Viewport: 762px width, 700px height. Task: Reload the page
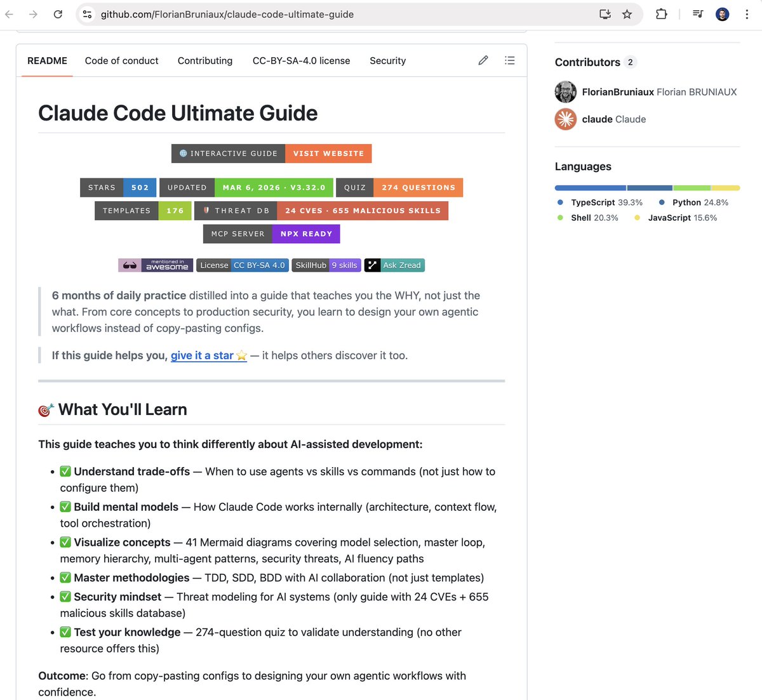(58, 14)
